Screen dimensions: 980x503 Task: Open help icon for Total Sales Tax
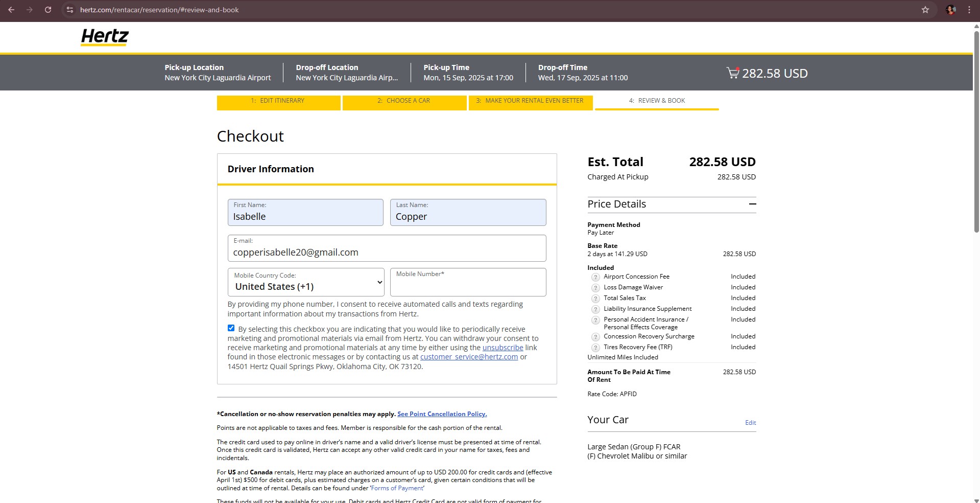[595, 299]
